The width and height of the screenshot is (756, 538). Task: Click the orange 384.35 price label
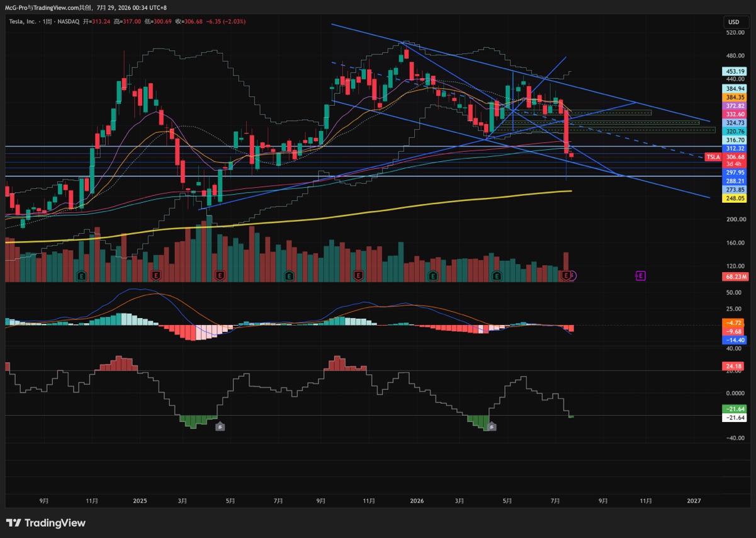(735, 98)
